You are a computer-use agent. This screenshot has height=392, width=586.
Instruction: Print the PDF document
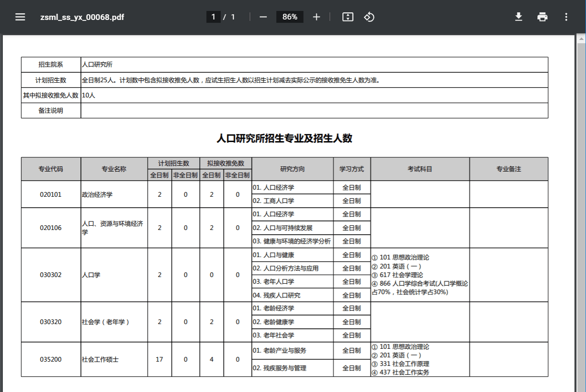click(542, 17)
